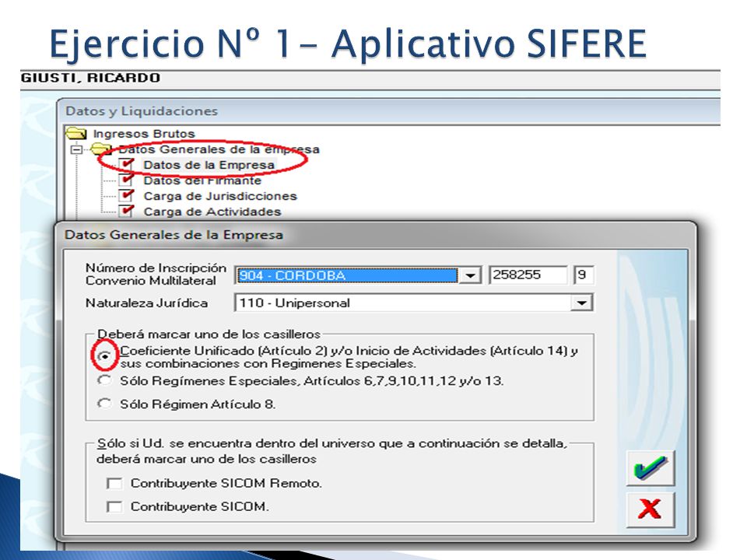Click Datos Generales de la empresa folder icon
The image size is (747, 560).
101,149
